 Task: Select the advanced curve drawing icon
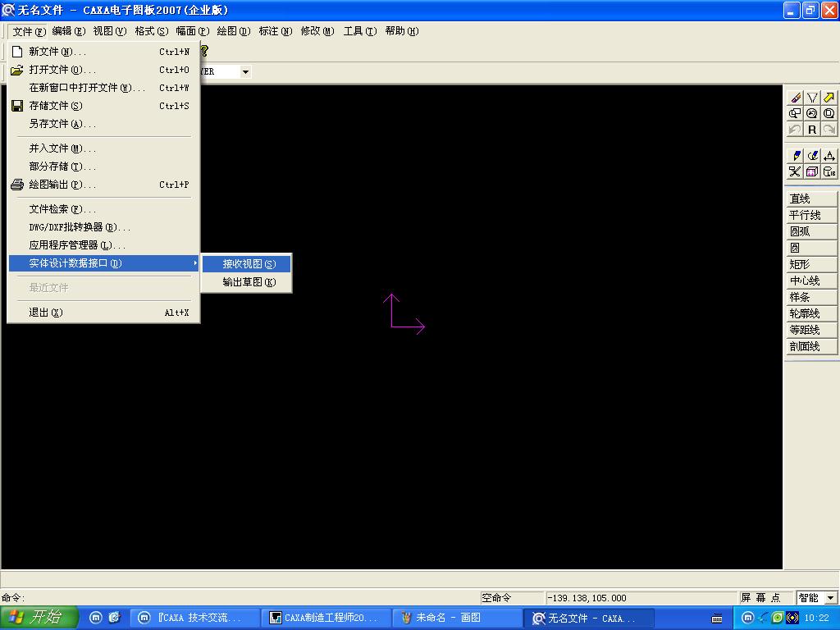[x=812, y=156]
